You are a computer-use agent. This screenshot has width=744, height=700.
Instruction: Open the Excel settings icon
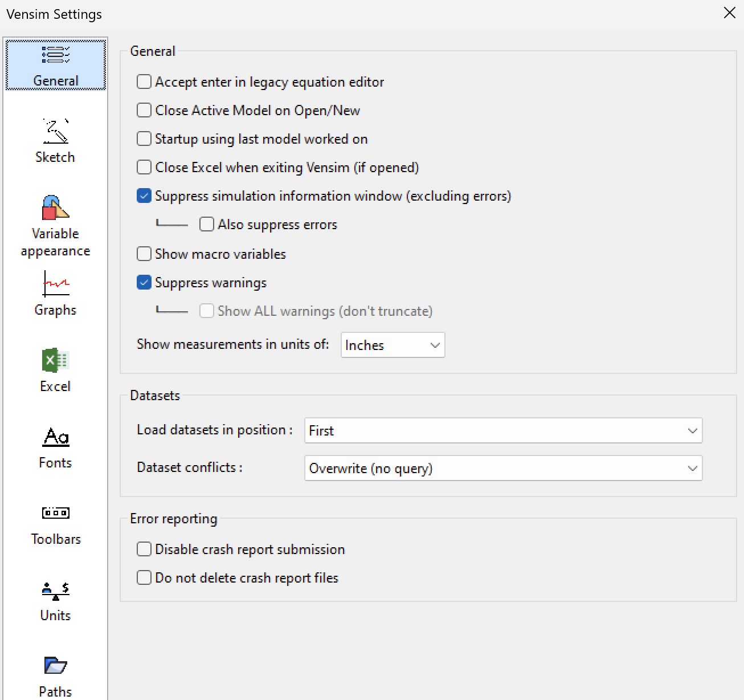click(55, 360)
